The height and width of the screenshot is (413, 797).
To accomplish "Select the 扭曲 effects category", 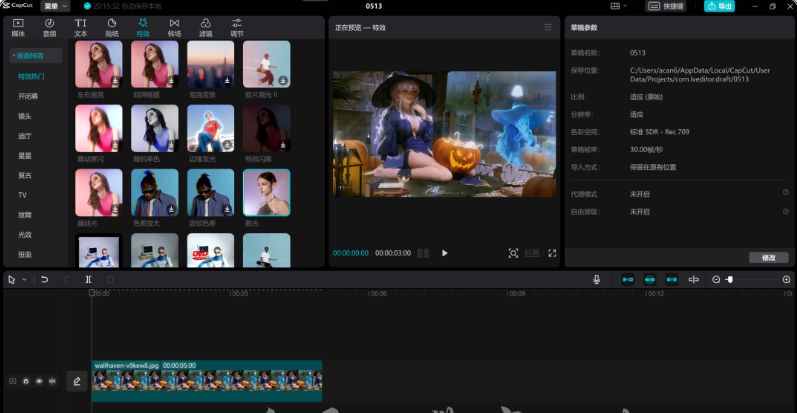I will click(x=24, y=255).
